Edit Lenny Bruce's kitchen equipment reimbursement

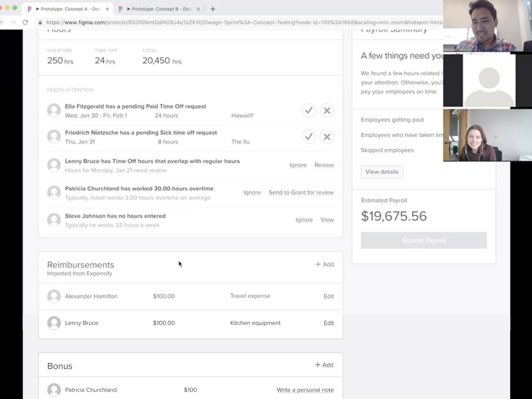328,323
